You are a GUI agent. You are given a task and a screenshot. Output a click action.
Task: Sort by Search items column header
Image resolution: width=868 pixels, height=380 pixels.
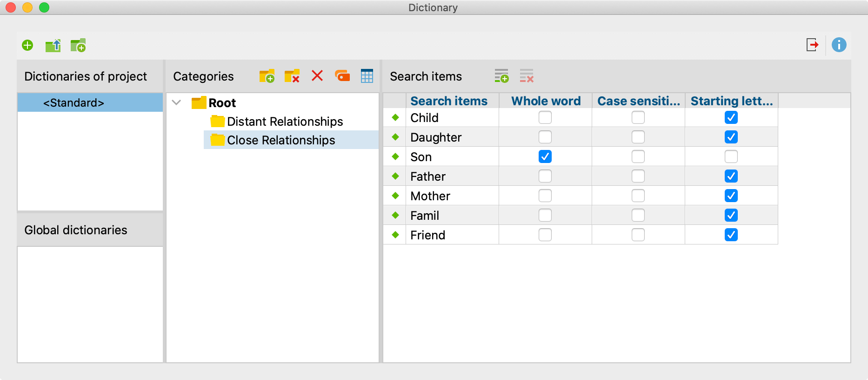pyautogui.click(x=452, y=101)
